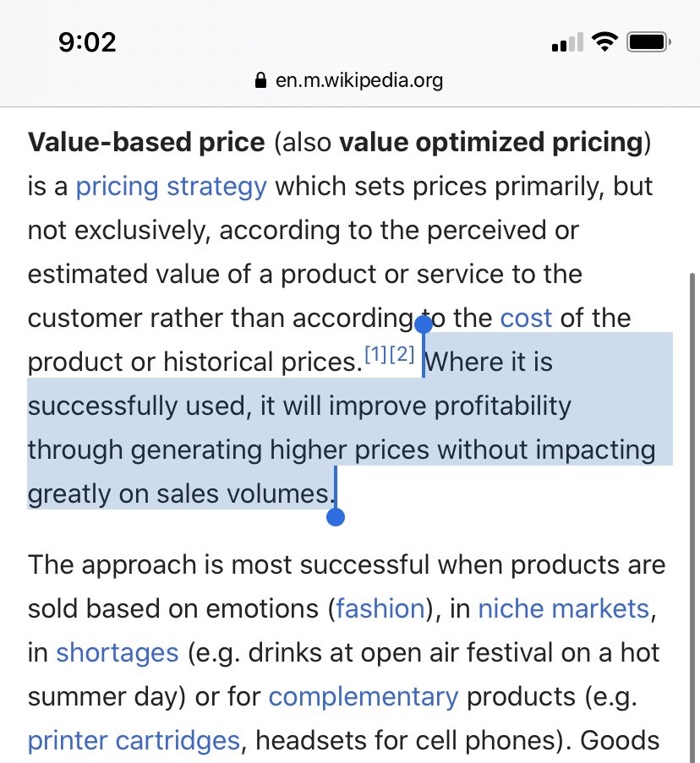Tap the en.m.wikipedia.org address field
This screenshot has width=700, height=763.
358,81
